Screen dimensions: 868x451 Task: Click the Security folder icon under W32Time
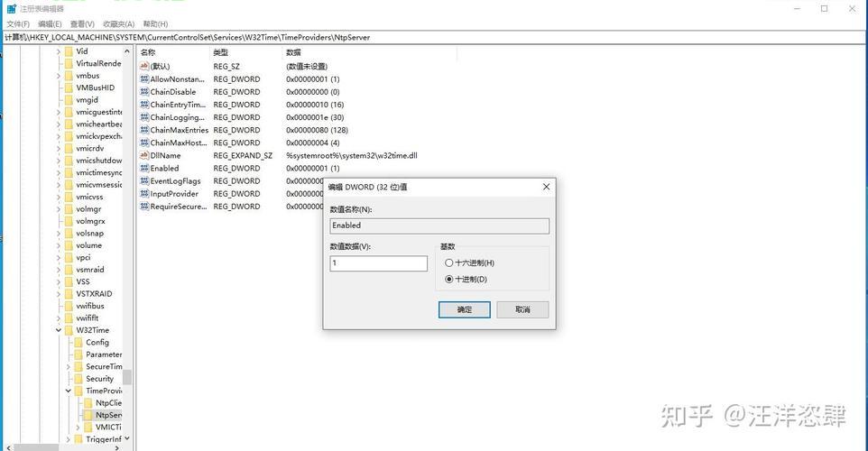[78, 379]
